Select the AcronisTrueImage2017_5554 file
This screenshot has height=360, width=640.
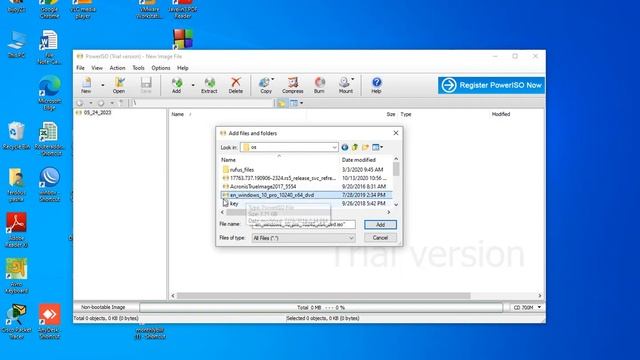pos(263,187)
